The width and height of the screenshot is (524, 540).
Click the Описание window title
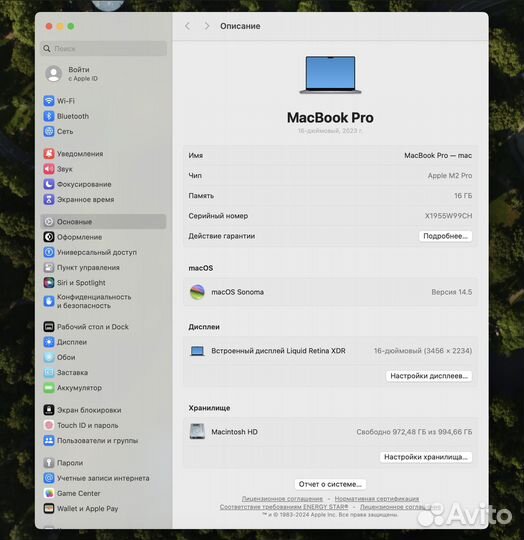click(240, 26)
